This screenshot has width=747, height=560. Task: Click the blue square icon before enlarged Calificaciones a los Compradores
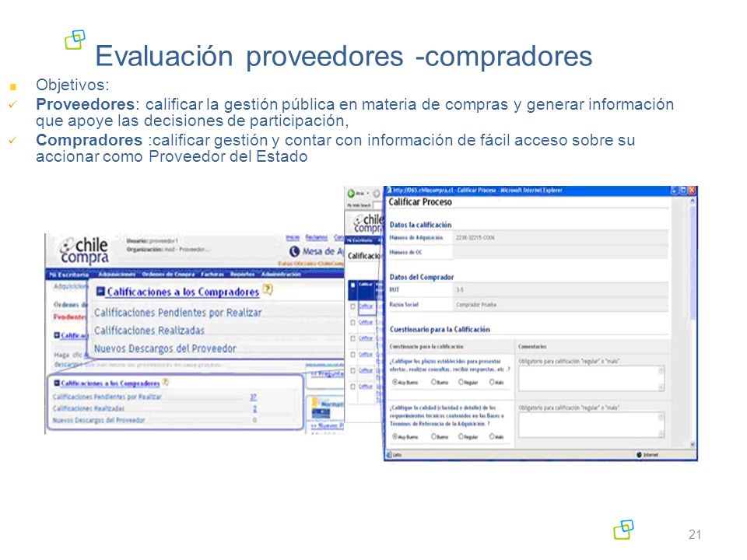point(100,292)
